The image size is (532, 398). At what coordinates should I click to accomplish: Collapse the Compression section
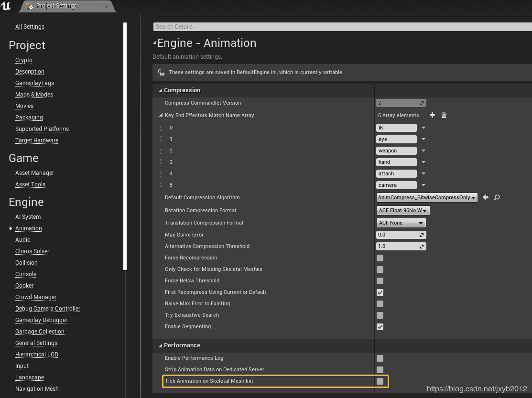tap(161, 90)
